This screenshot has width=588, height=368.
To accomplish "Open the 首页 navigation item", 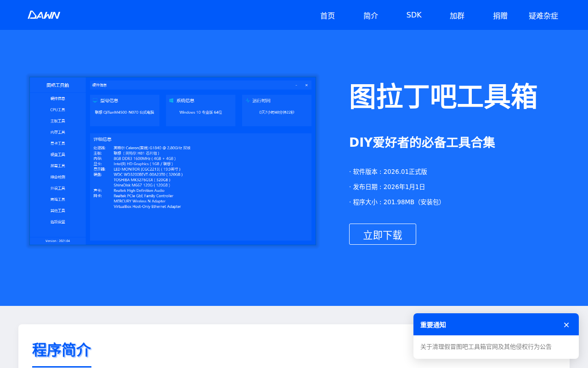I will (x=327, y=15).
